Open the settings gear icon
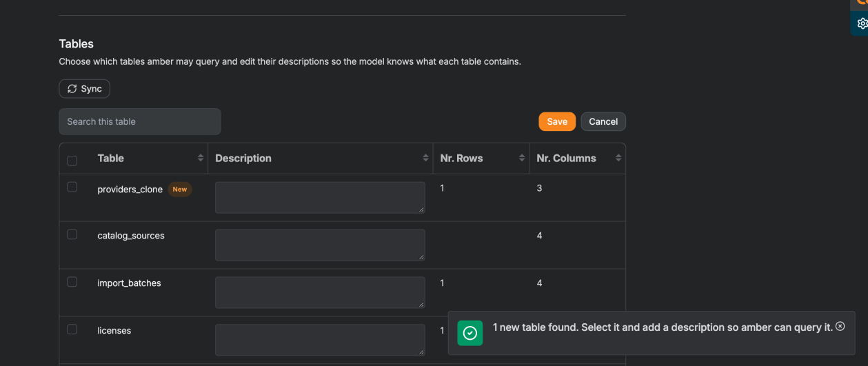The width and height of the screenshot is (868, 366). (x=862, y=23)
